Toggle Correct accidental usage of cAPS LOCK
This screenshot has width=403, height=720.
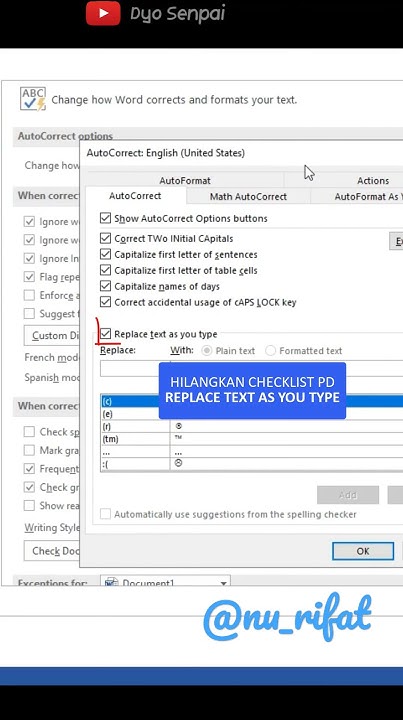click(106, 302)
